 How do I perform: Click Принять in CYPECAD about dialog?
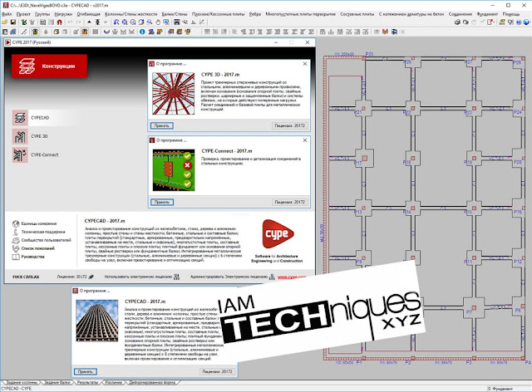pyautogui.click(x=85, y=372)
